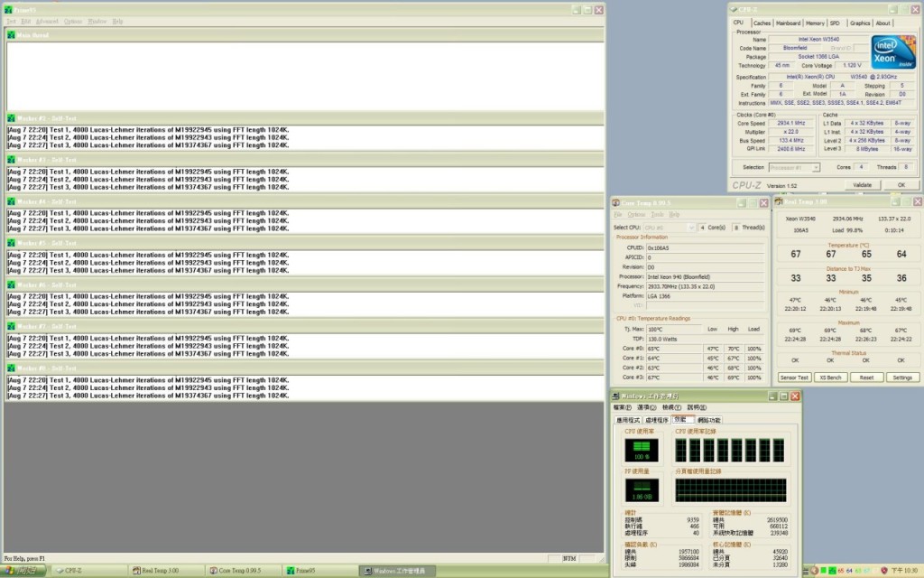Open the Core Temp Tools menu

pos(658,215)
